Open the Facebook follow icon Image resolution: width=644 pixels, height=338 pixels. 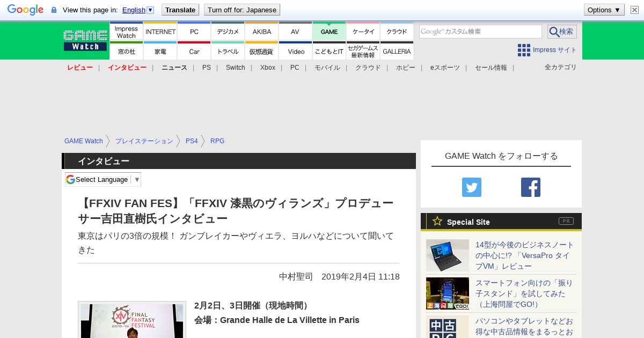tap(531, 187)
